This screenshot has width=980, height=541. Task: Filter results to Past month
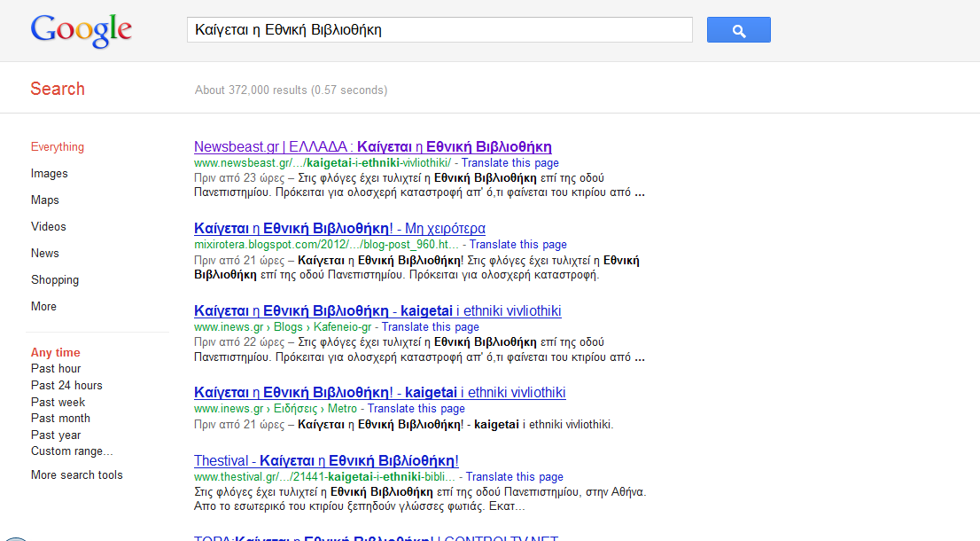pyautogui.click(x=60, y=418)
